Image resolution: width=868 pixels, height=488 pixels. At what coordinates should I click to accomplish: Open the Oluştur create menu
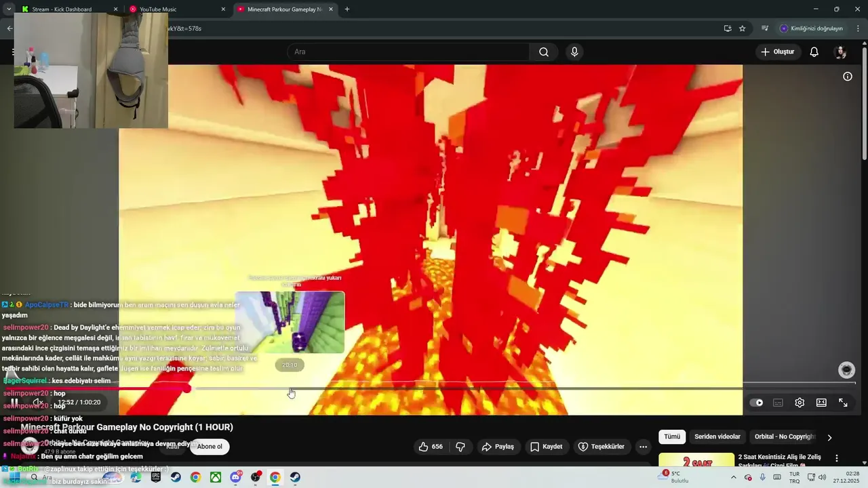click(777, 52)
